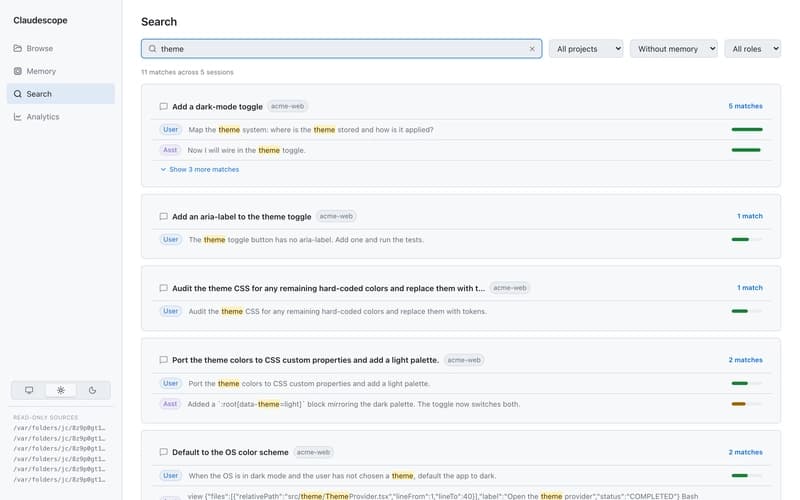
Task: Click '1 match' on aria-label card
Action: pyautogui.click(x=749, y=216)
